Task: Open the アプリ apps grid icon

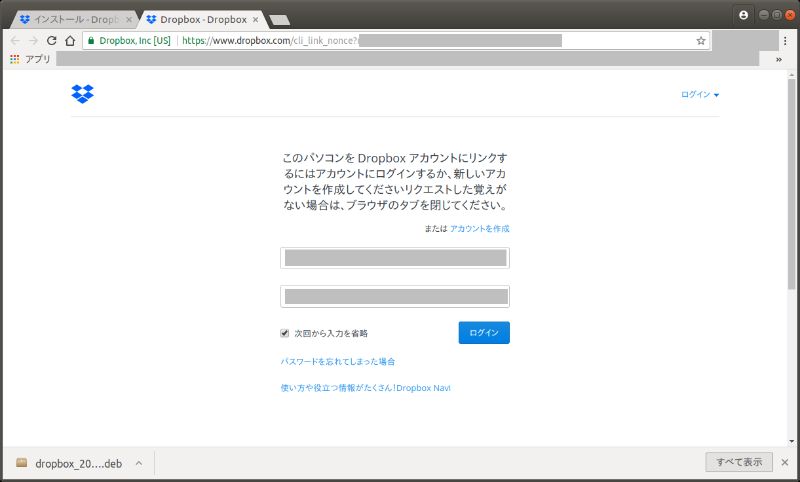Action: pyautogui.click(x=15, y=59)
